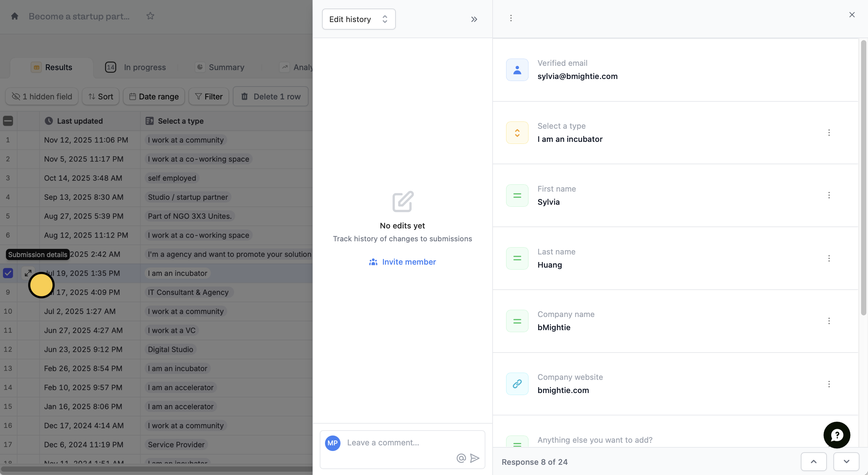Image resolution: width=868 pixels, height=475 pixels.
Task: Send the comment with paper plane icon
Action: 475,458
